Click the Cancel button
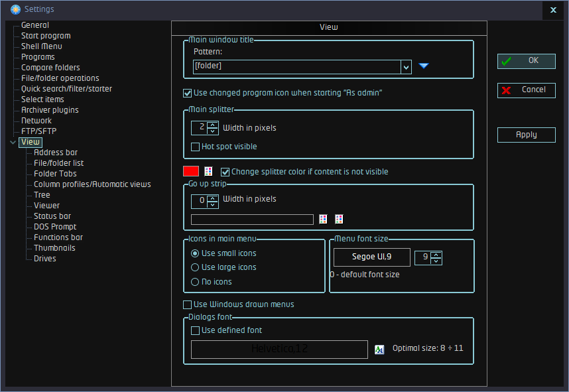 526,90
